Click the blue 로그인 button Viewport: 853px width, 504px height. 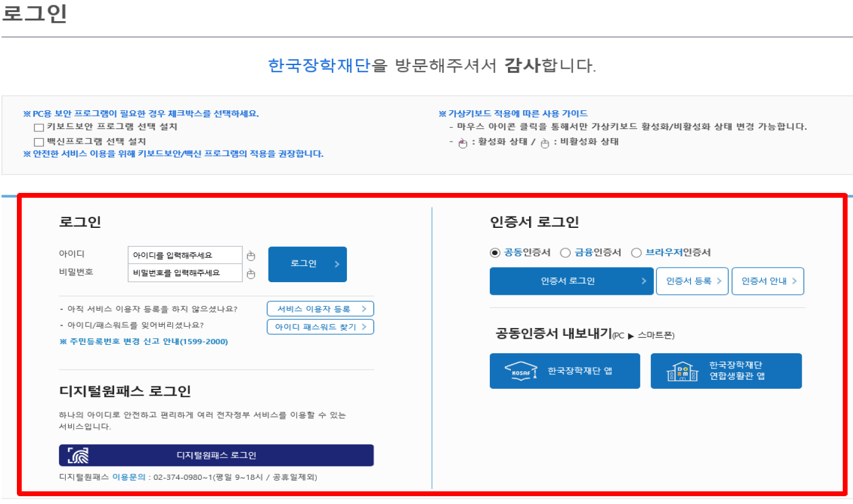coord(308,264)
